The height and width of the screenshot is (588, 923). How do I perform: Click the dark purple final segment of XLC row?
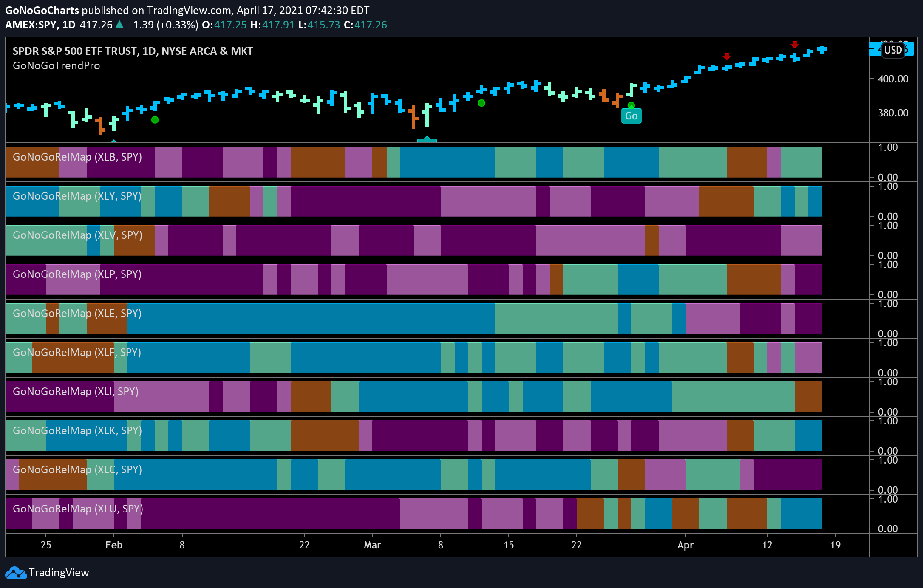(x=787, y=475)
